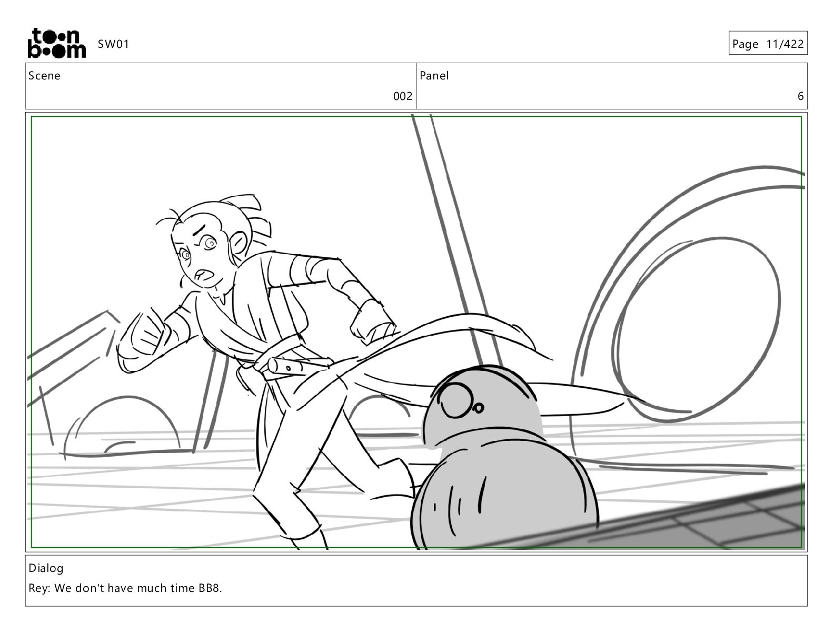The height and width of the screenshot is (644, 834).
Task: Click the Scene label
Action: click(44, 76)
